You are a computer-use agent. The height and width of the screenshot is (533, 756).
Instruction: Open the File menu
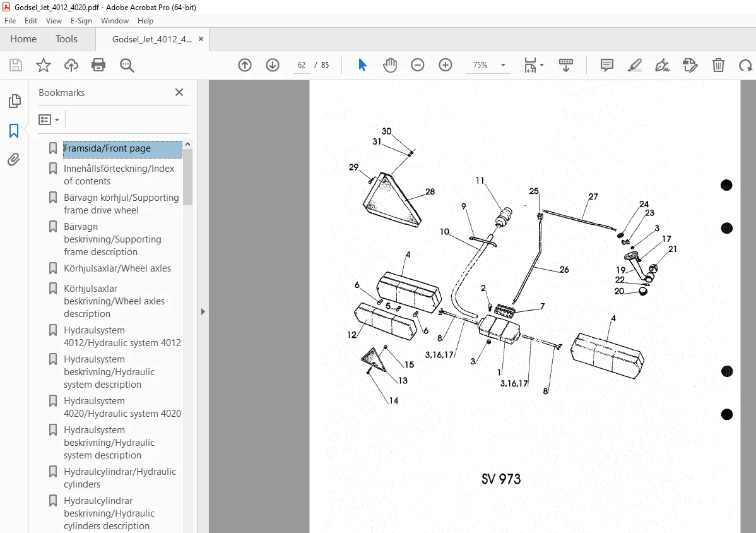pos(10,21)
